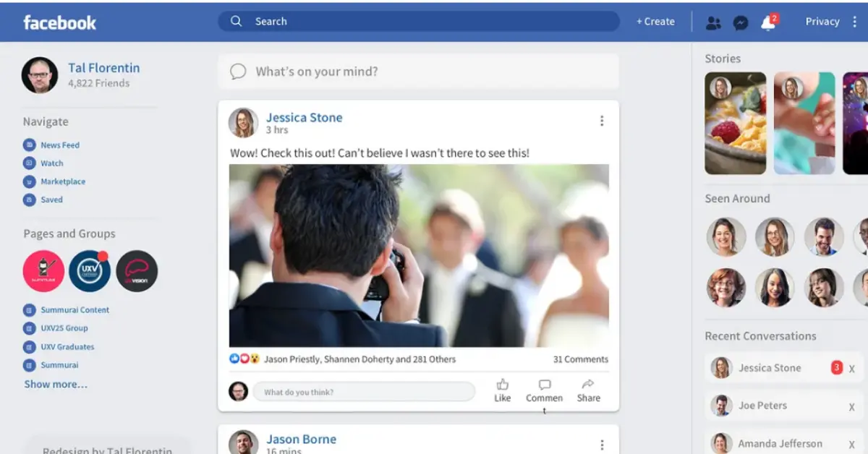Expand pages list with Show more
Screen dimensions: 868x454
click(x=56, y=384)
